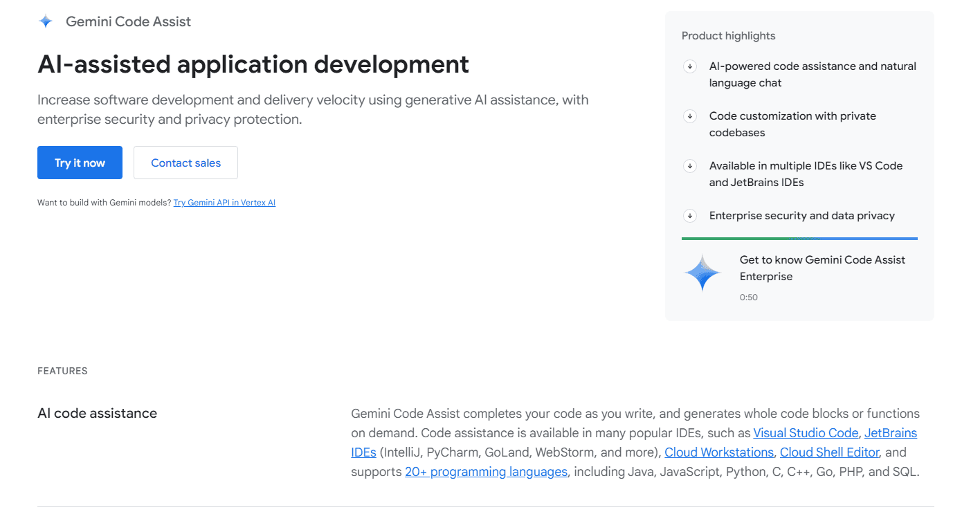Open the Cloud Workstations link
Image resolution: width=980 pixels, height=523 pixels.
[x=718, y=452]
